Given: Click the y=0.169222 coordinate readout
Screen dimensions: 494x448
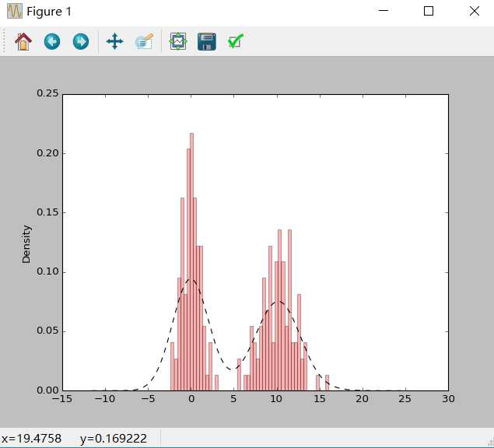Looking at the screenshot, I should (114, 439).
